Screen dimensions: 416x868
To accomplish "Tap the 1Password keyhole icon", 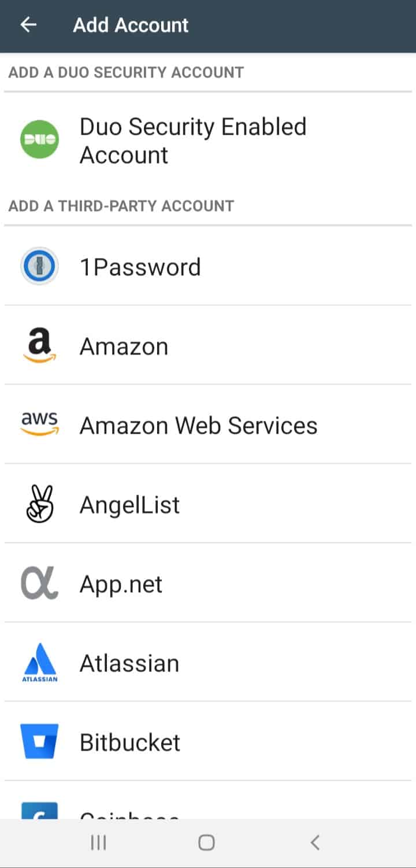I will tap(39, 266).
